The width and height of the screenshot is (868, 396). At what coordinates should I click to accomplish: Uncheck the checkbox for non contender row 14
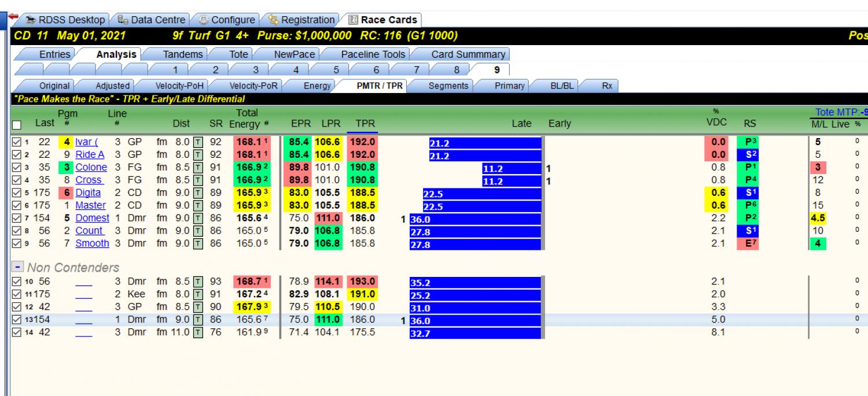16,332
